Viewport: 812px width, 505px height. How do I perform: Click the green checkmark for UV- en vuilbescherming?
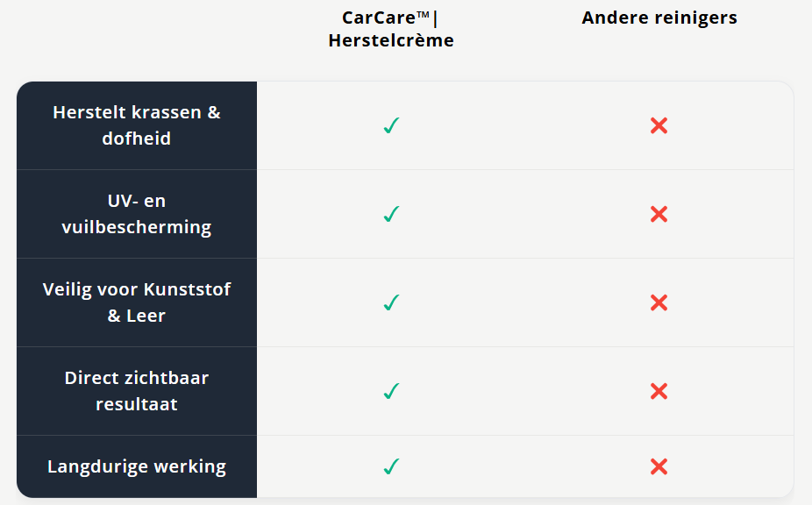(x=391, y=214)
